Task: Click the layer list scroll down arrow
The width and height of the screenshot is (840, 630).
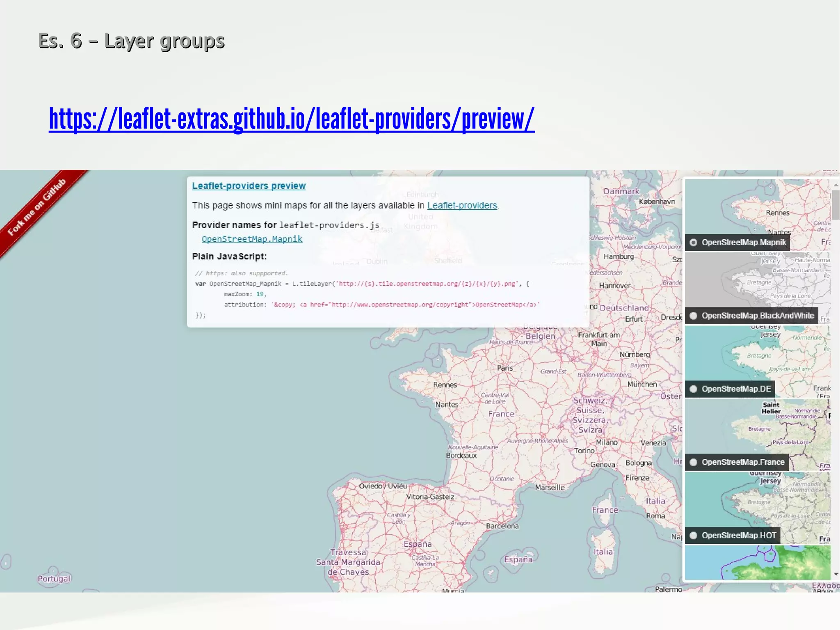Action: [835, 574]
